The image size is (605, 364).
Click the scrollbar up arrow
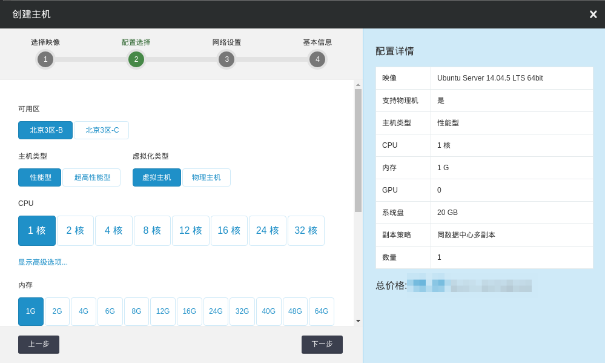coord(358,85)
